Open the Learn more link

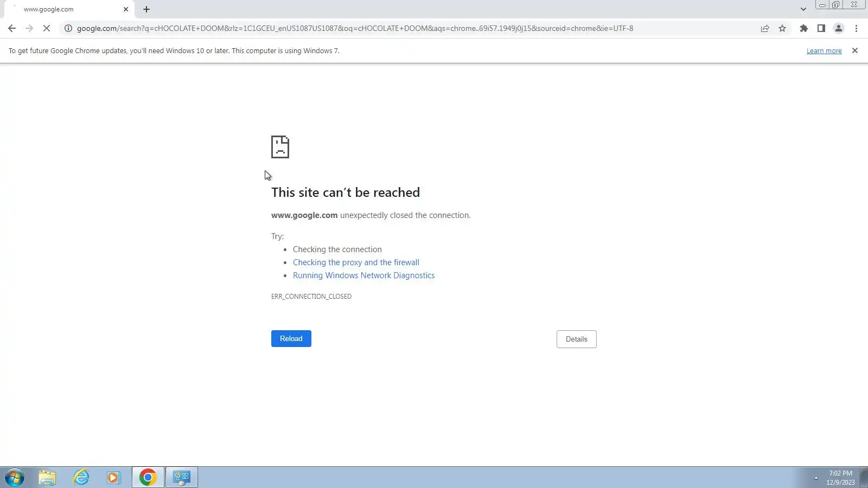click(824, 51)
